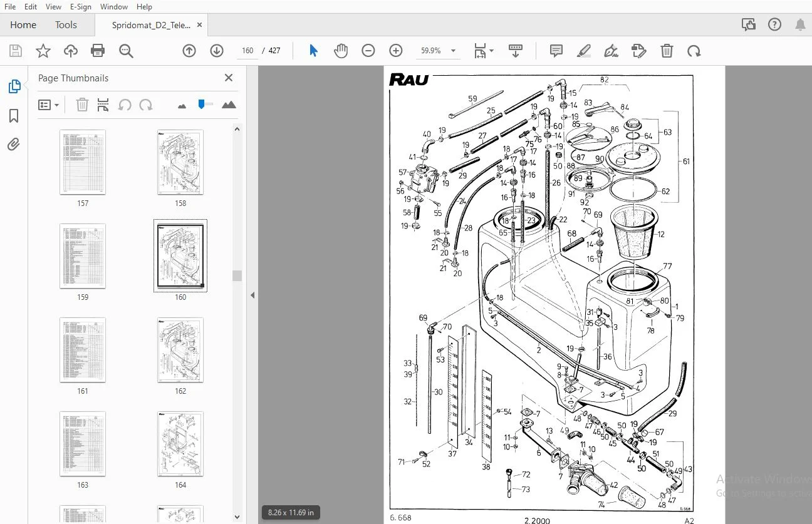The height and width of the screenshot is (524, 812).
Task: Go to previous page arrow
Action: pos(189,51)
